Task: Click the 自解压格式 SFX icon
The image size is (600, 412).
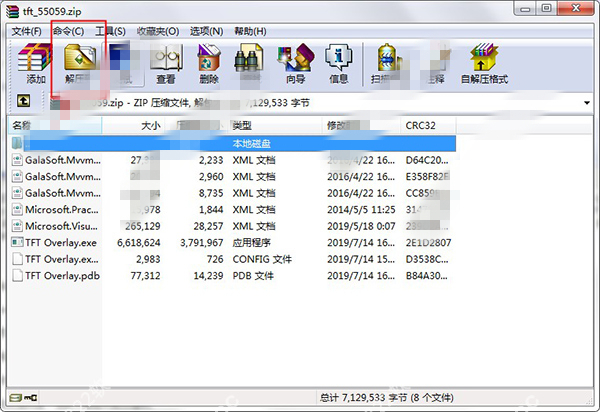Action: 484,57
